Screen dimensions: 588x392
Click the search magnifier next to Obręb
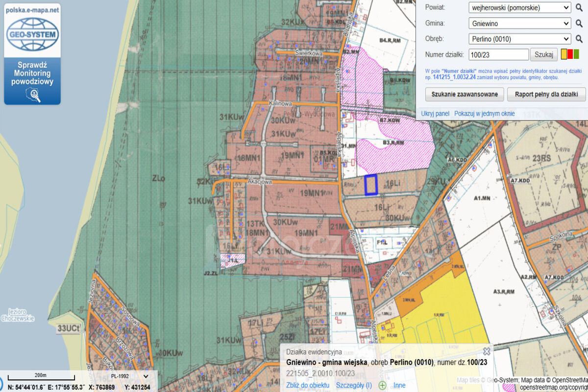coord(579,39)
